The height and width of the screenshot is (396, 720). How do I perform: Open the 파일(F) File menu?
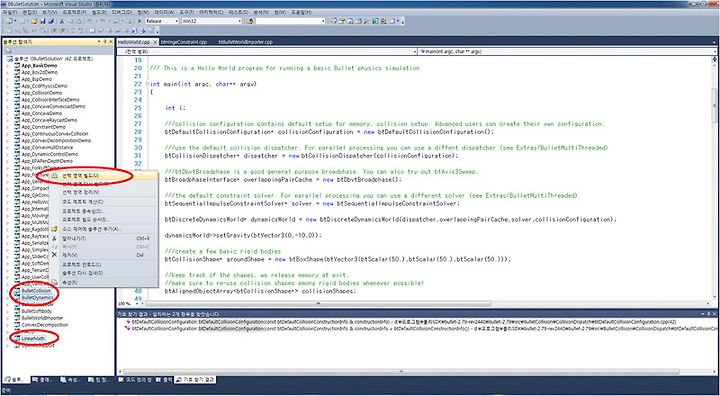[x=10, y=12]
